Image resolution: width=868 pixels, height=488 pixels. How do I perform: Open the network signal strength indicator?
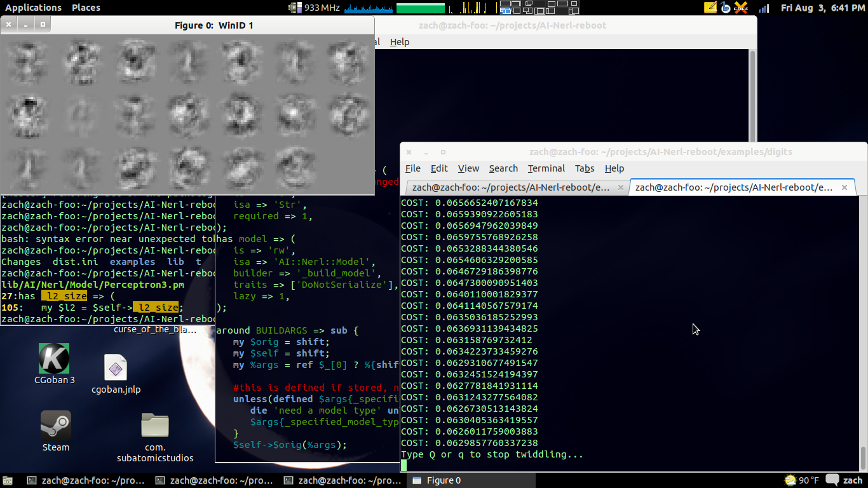[764, 8]
